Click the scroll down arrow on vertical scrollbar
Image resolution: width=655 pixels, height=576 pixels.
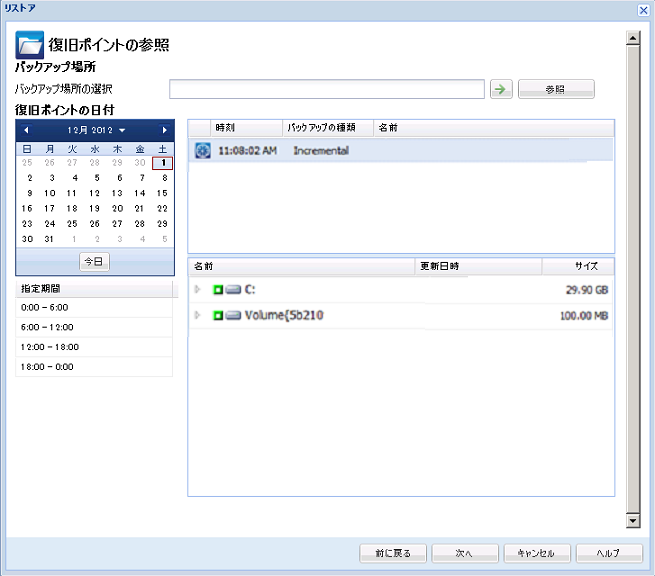coord(632,520)
